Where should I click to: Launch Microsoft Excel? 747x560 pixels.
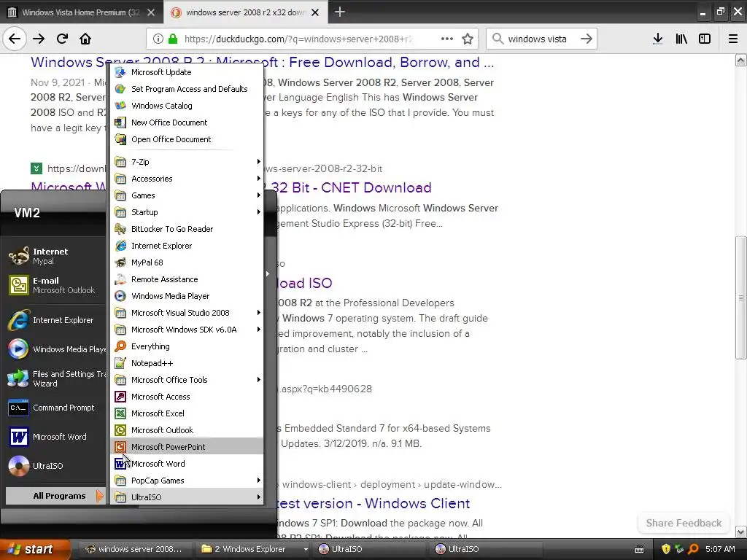coord(187,413)
